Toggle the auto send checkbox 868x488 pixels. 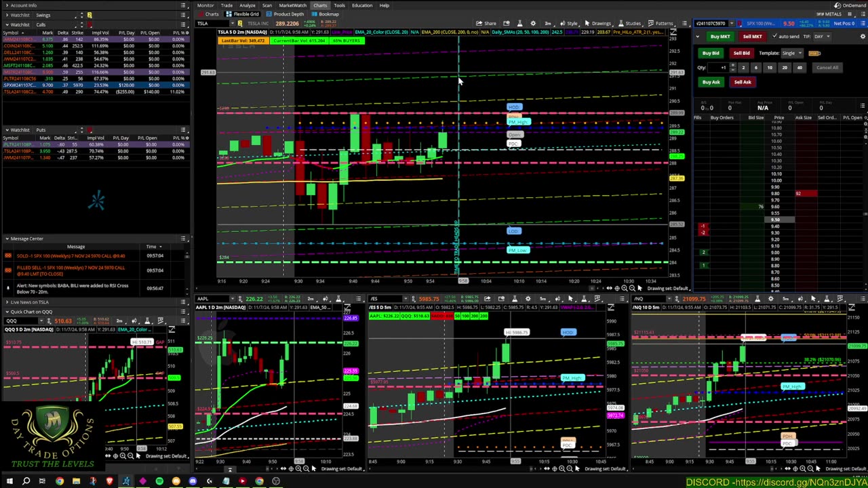pos(775,37)
